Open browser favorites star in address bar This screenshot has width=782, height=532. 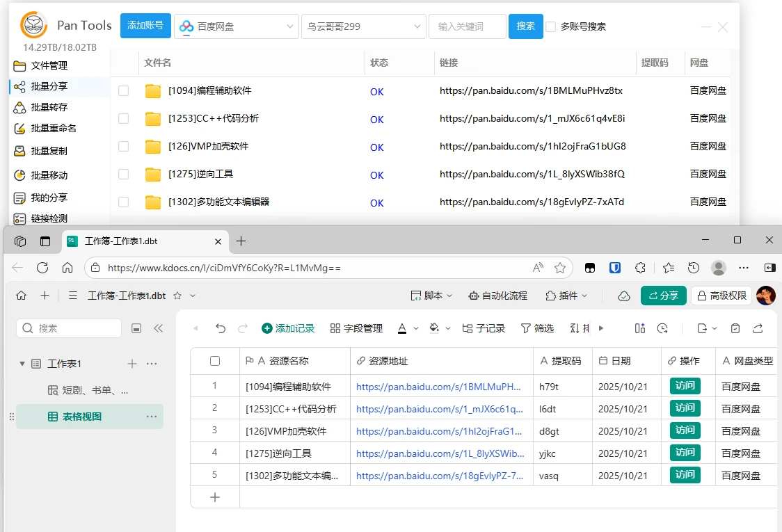tap(560, 268)
